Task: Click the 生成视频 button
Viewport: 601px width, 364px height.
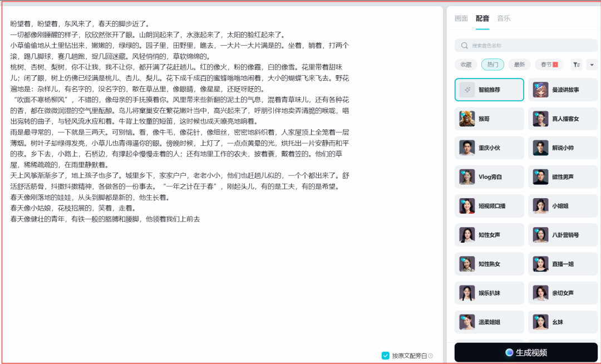Action: [x=526, y=352]
